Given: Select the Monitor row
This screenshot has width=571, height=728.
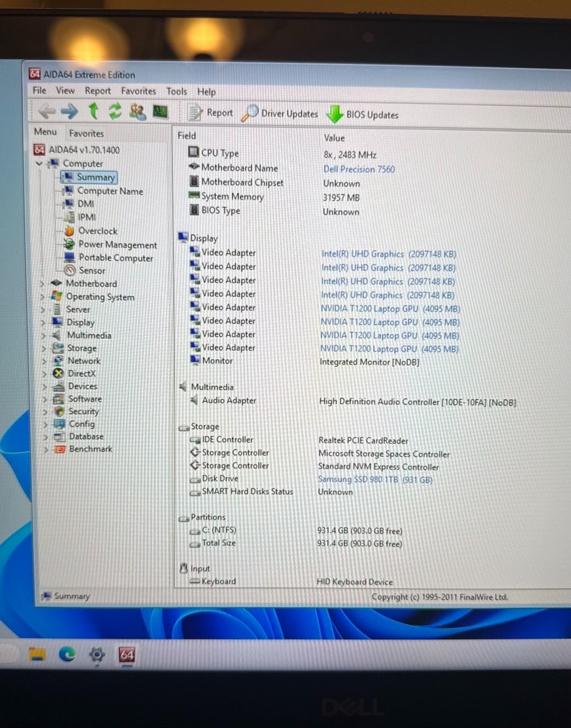Looking at the screenshot, I should click(x=304, y=361).
